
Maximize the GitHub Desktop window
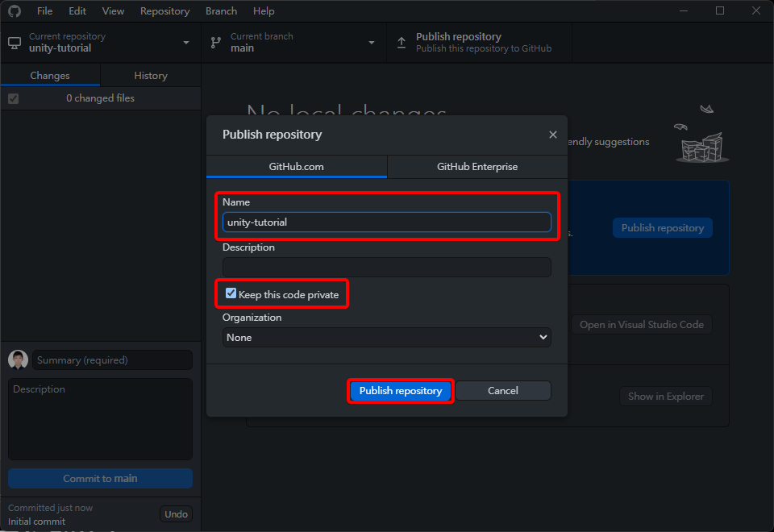pyautogui.click(x=720, y=10)
